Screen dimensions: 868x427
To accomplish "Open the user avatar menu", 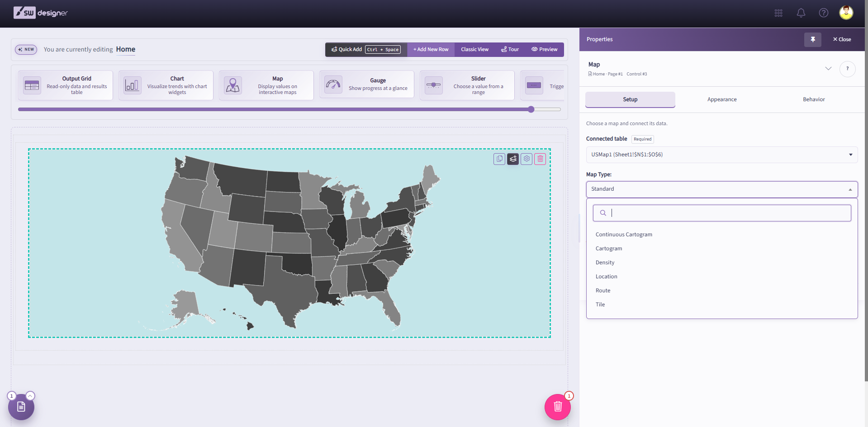I will tap(846, 13).
